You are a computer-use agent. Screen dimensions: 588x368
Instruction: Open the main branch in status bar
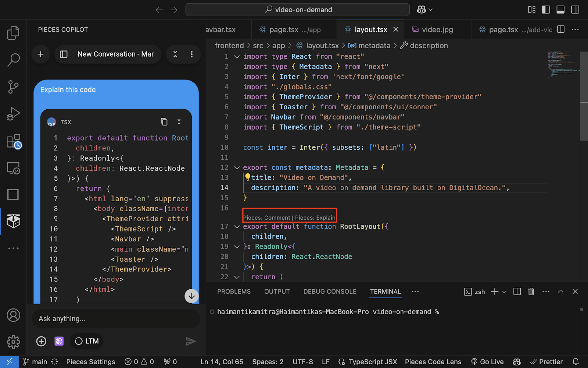36,362
